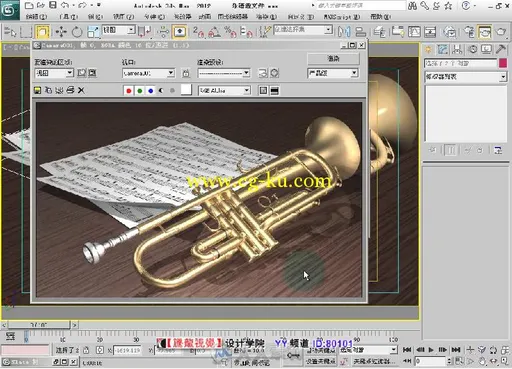Toggle the Lock to Viewport padlock icon

coord(186,73)
